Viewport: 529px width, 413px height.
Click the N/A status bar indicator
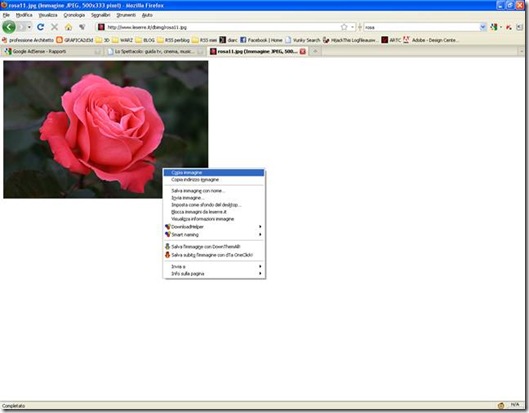514,405
